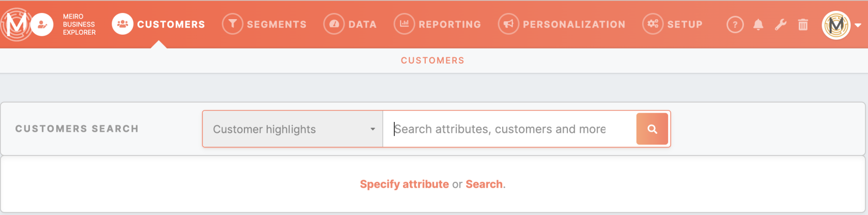
Task: Click the orange search magnifier button
Action: (653, 129)
